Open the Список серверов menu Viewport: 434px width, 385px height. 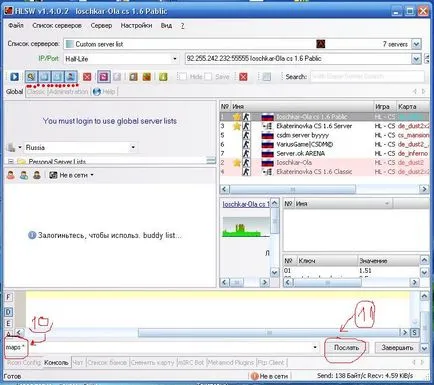coord(57,26)
